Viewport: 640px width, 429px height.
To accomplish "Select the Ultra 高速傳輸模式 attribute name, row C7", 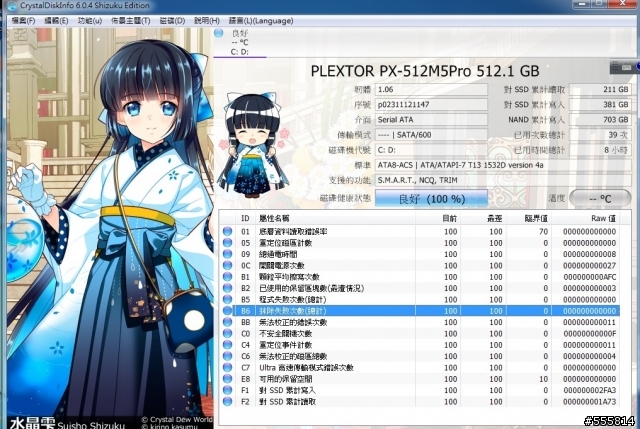I will (x=306, y=367).
